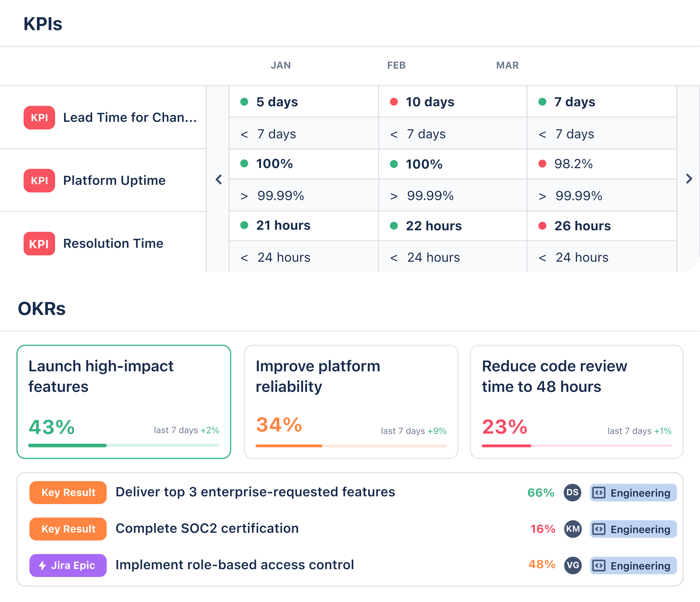
Task: Click the Key Result badge for SOC2 certification
Action: point(68,529)
